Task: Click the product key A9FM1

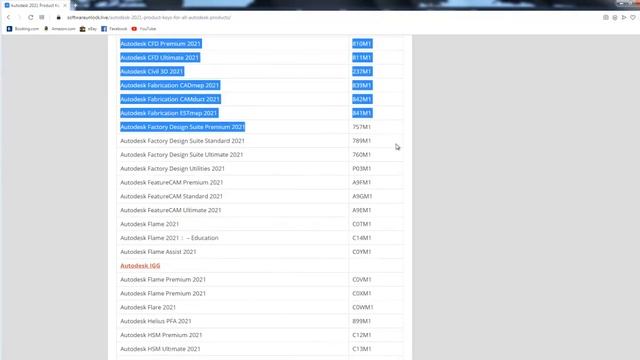Action: point(362,182)
